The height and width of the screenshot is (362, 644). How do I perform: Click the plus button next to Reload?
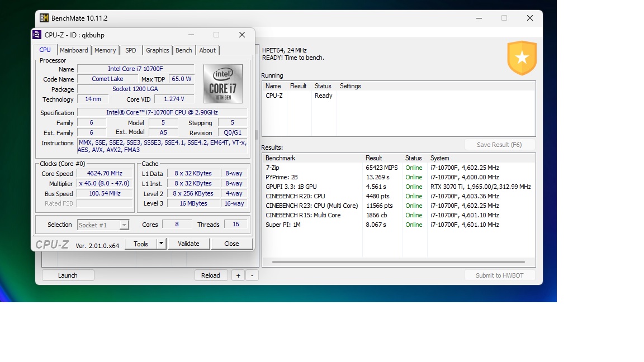click(x=238, y=275)
